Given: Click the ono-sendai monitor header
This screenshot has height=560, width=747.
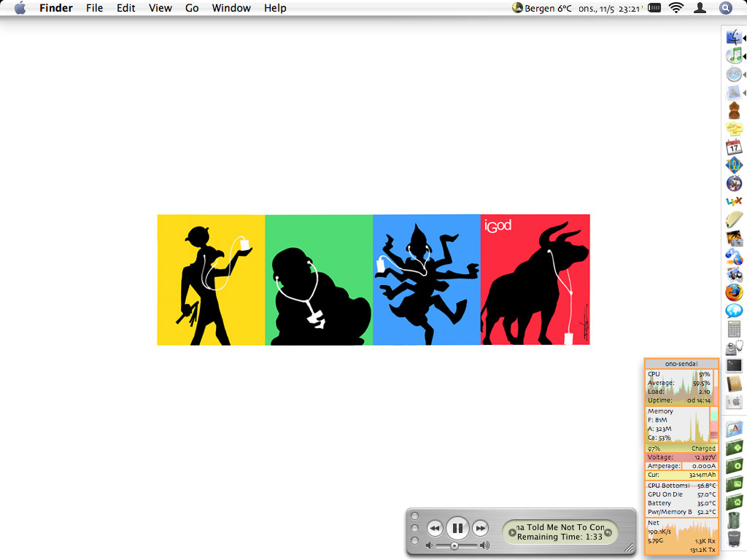Looking at the screenshot, I should [x=681, y=363].
